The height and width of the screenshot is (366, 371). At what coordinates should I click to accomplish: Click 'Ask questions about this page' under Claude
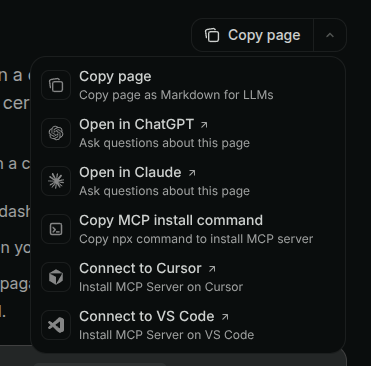pos(164,191)
